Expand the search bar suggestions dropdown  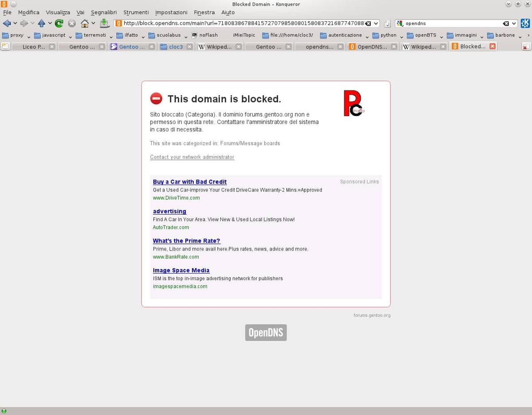click(x=514, y=23)
